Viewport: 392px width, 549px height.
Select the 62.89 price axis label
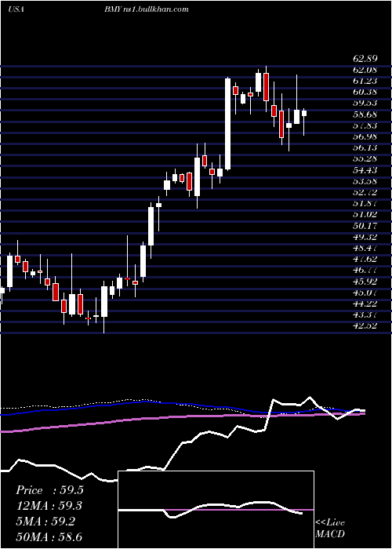[x=365, y=59]
